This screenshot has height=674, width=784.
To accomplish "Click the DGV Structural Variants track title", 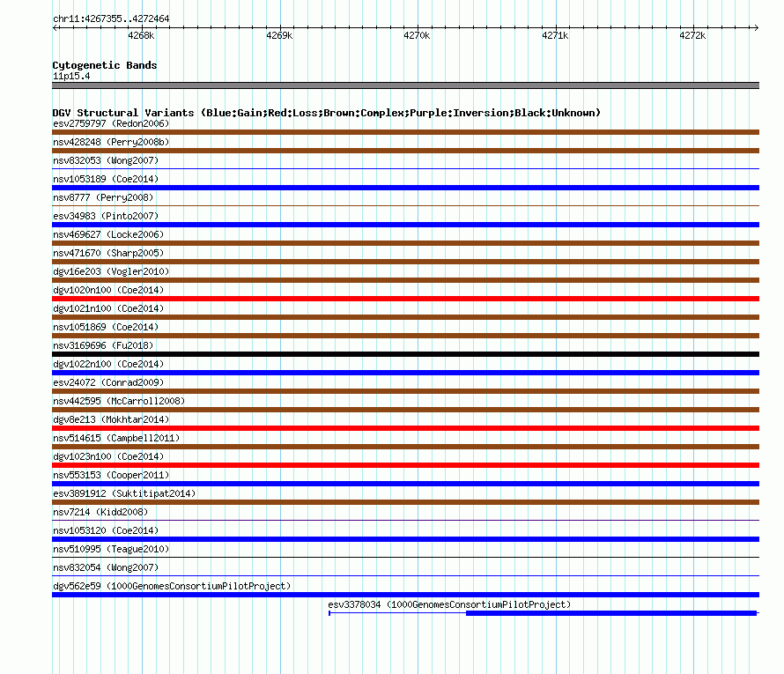I will tap(327, 113).
